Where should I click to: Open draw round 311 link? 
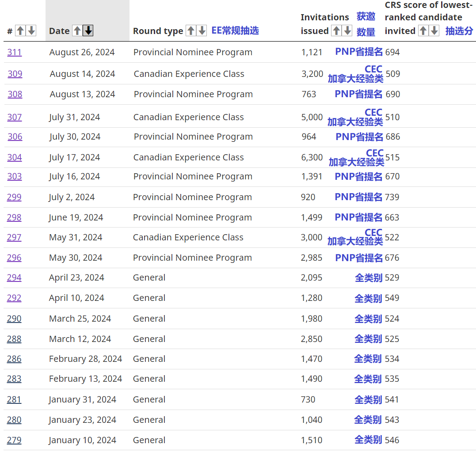point(14,52)
